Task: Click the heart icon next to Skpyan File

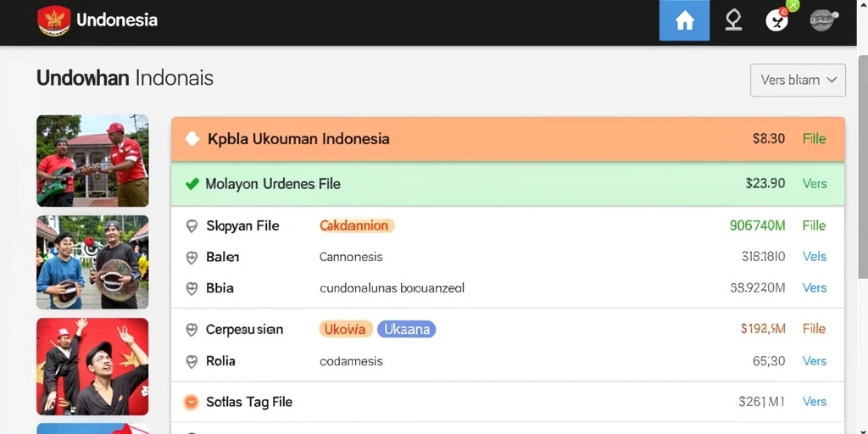Action: pos(192,225)
